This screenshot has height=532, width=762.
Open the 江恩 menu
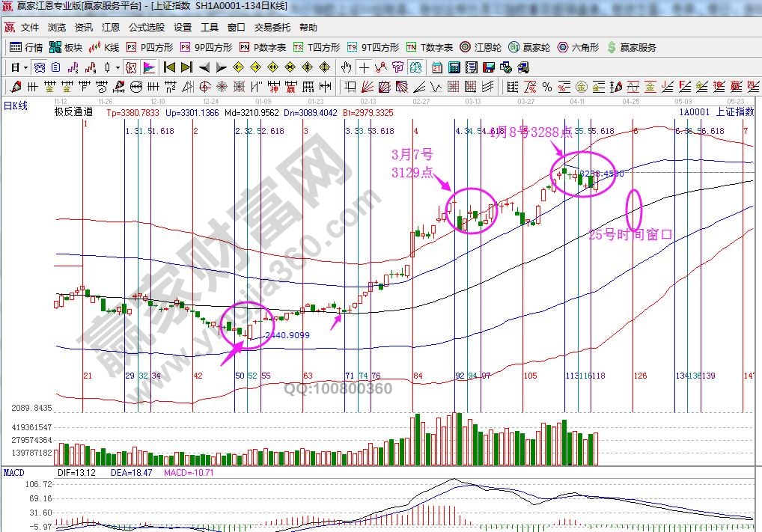coord(111,28)
